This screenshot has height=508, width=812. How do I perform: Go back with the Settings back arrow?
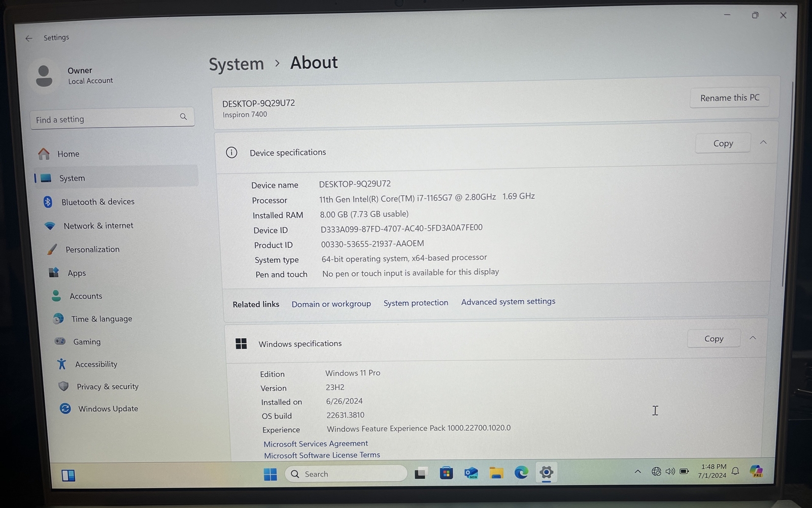click(x=29, y=38)
